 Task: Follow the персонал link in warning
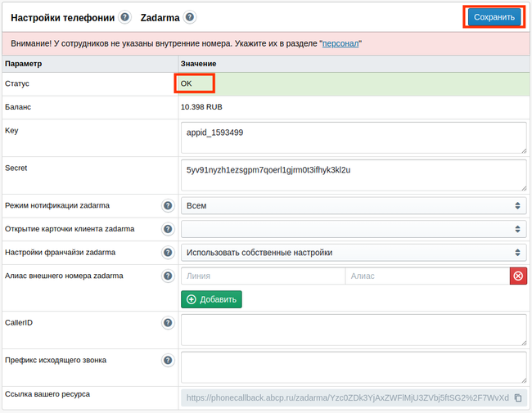(x=340, y=43)
